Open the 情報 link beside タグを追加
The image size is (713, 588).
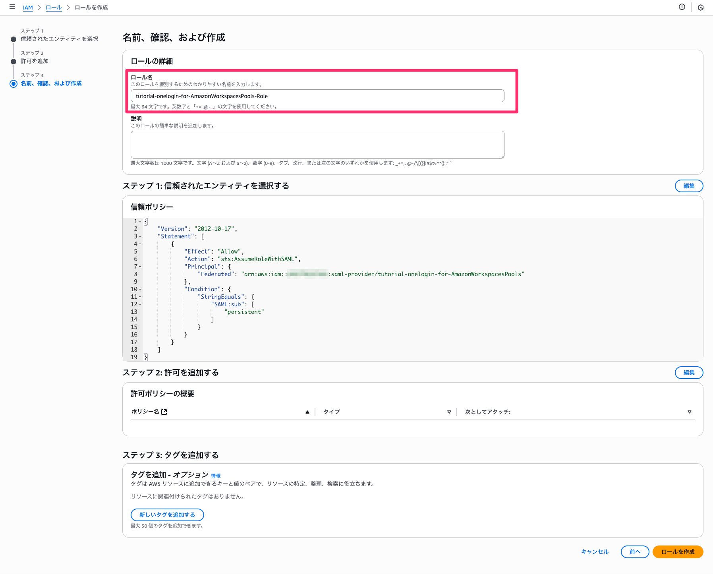click(x=216, y=475)
